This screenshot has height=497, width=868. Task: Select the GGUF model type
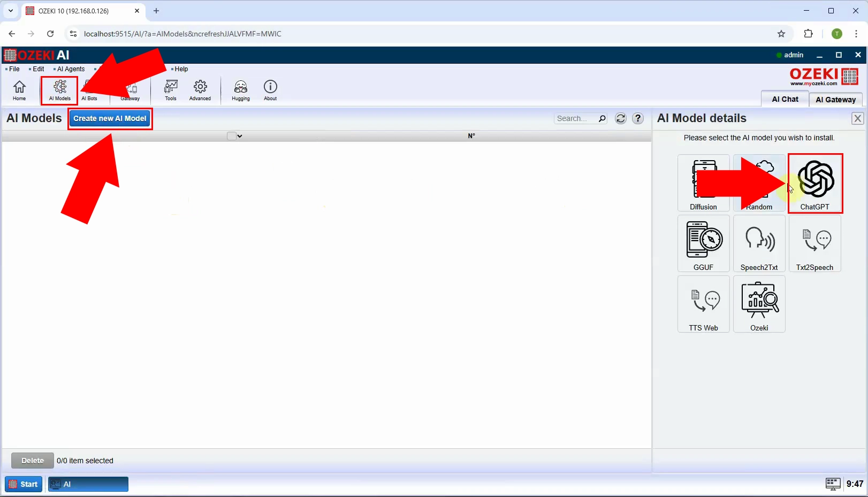(x=703, y=244)
